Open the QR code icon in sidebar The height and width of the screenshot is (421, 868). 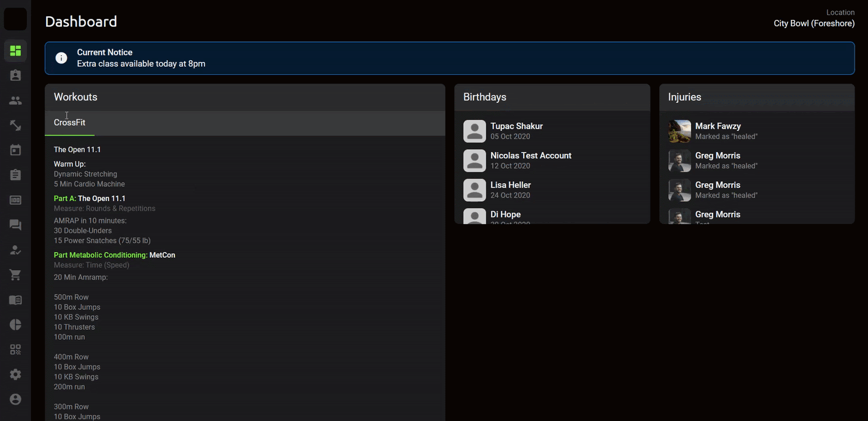(x=15, y=350)
